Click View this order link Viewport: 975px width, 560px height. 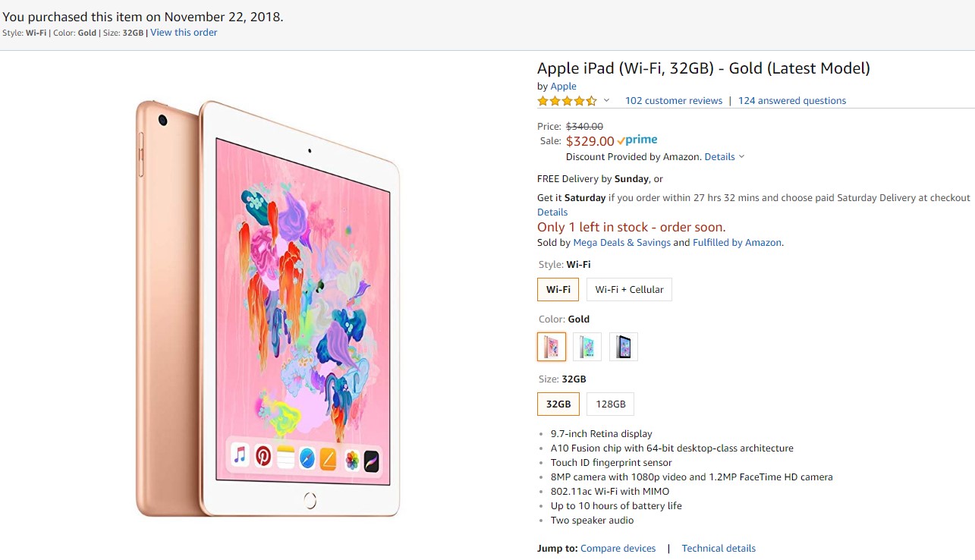(x=184, y=33)
